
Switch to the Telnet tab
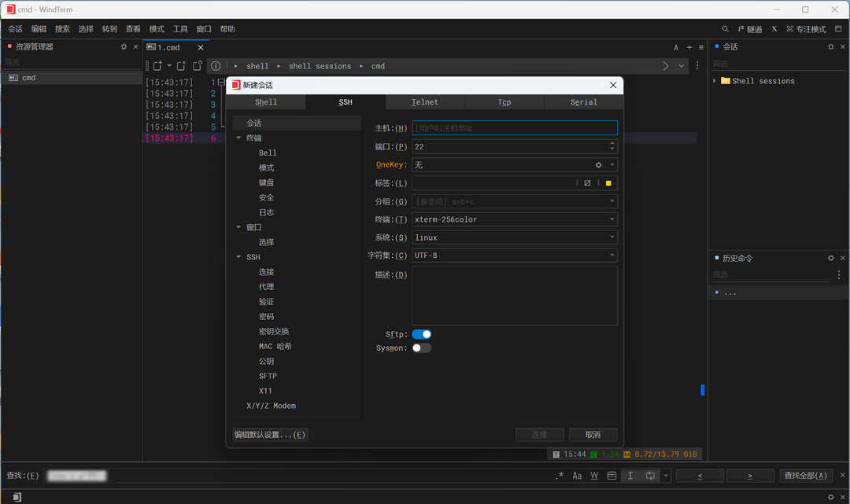(x=425, y=102)
